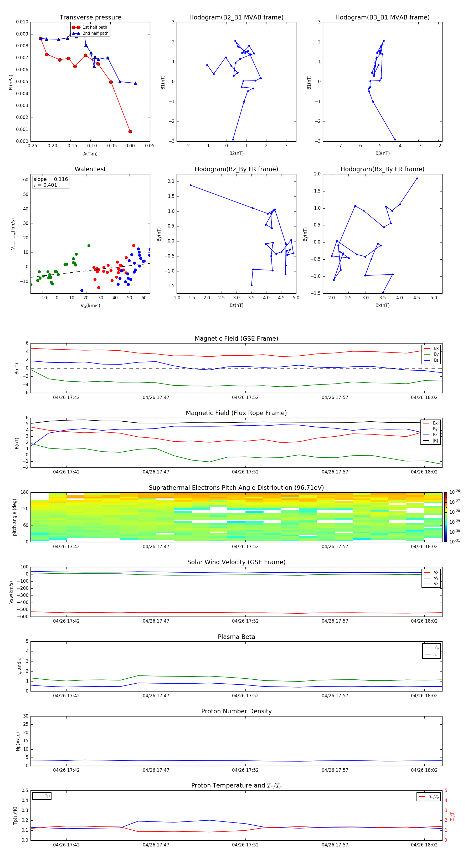
Task: Click the "Vsw(km/s)" y-axis label
Action: [11, 592]
